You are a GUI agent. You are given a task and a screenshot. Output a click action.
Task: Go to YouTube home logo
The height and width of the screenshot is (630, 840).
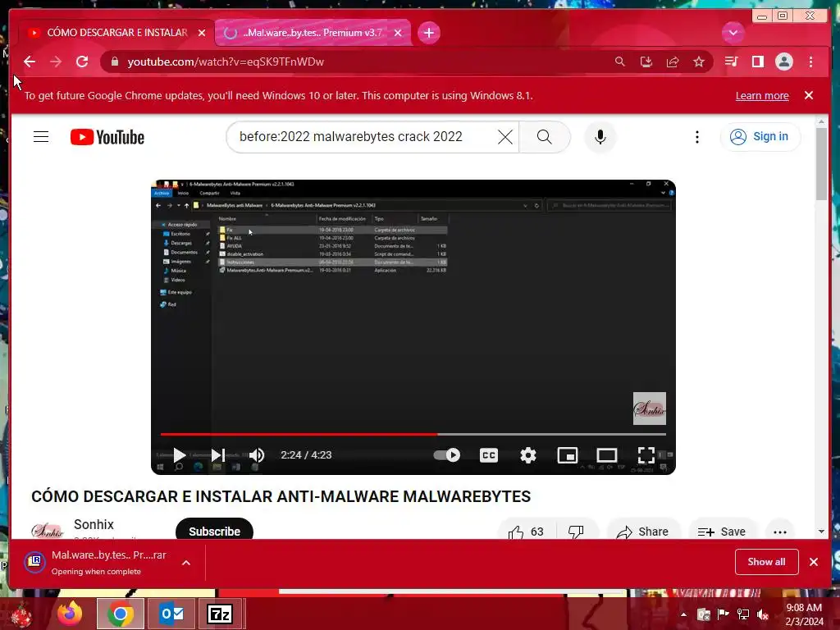coord(107,137)
